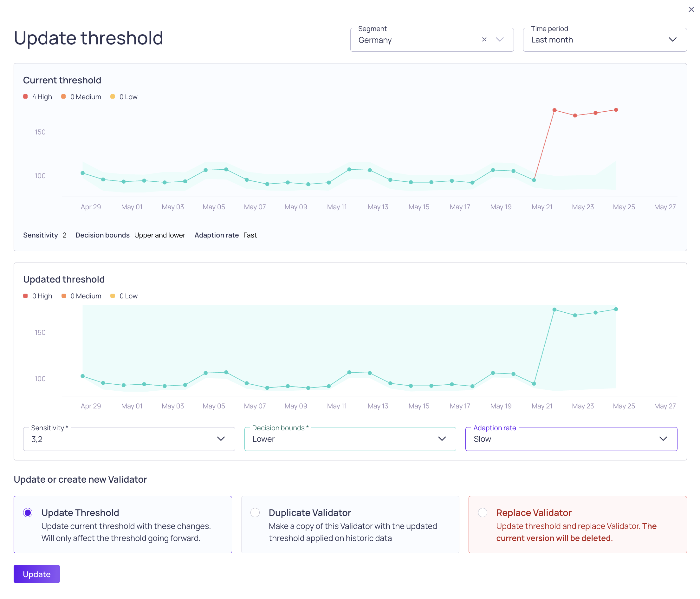Click the orange Medium legend swatch in Current threshold
Viewport: 700px width, 599px height.
tap(63, 97)
